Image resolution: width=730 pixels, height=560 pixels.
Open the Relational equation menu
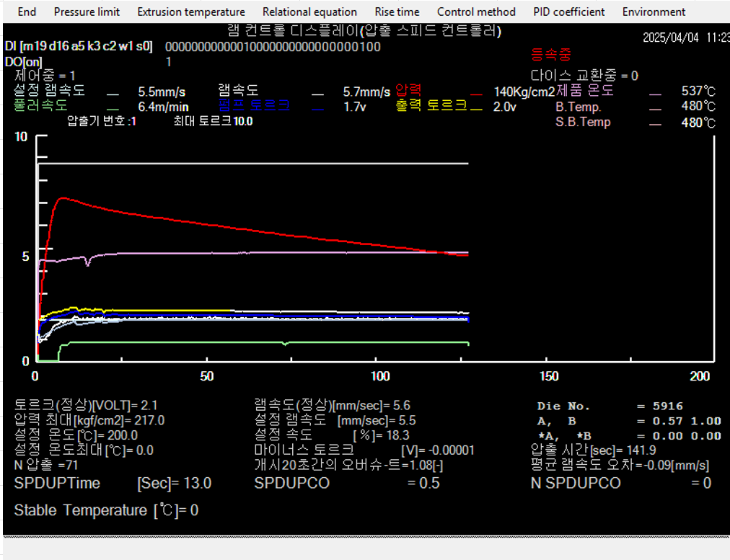(309, 12)
